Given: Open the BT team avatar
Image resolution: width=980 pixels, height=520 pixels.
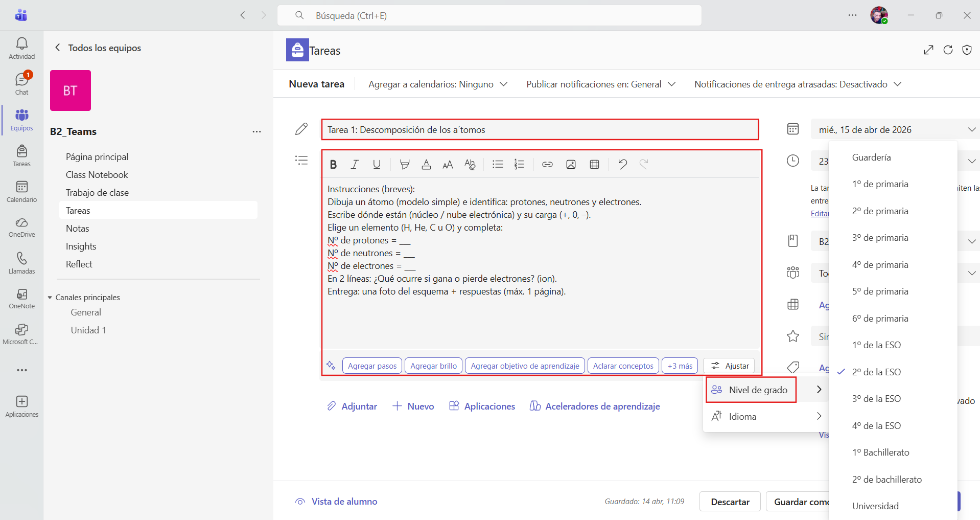Looking at the screenshot, I should pos(71,91).
